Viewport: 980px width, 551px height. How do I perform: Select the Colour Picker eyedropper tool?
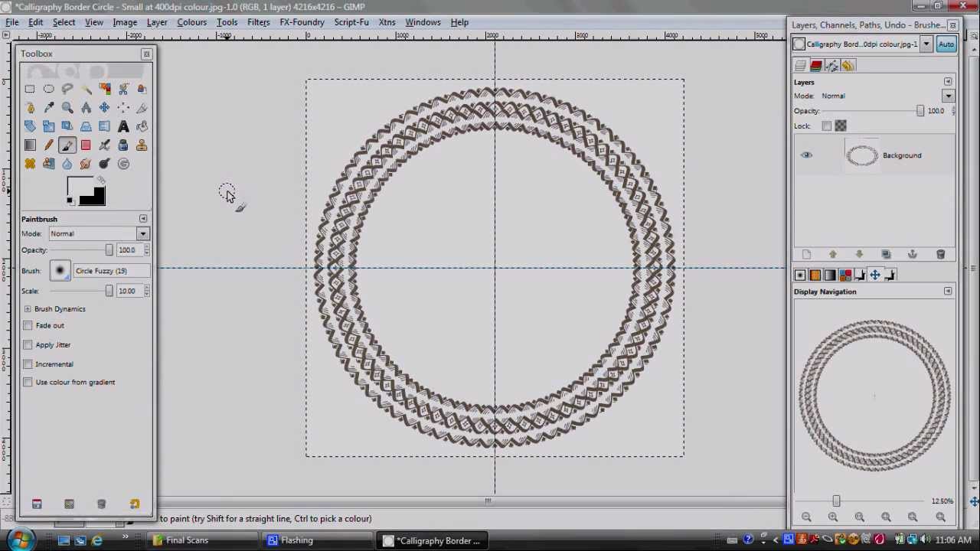click(48, 108)
